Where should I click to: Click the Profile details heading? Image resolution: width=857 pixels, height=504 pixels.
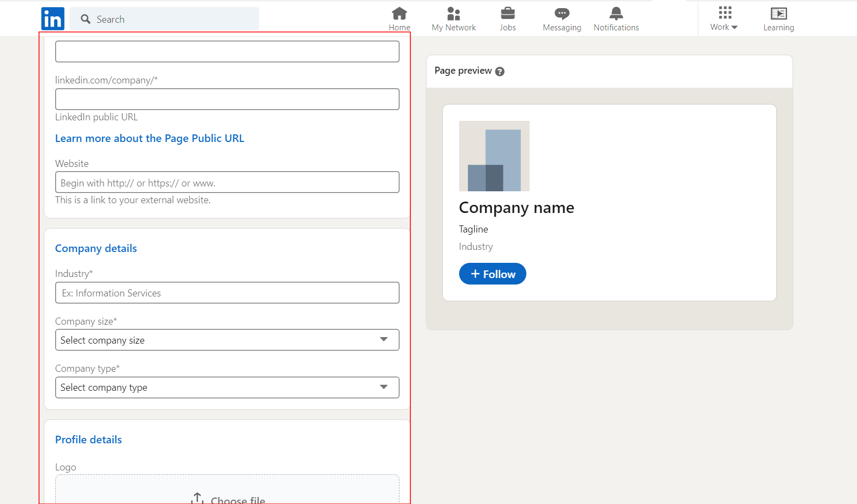coord(88,440)
